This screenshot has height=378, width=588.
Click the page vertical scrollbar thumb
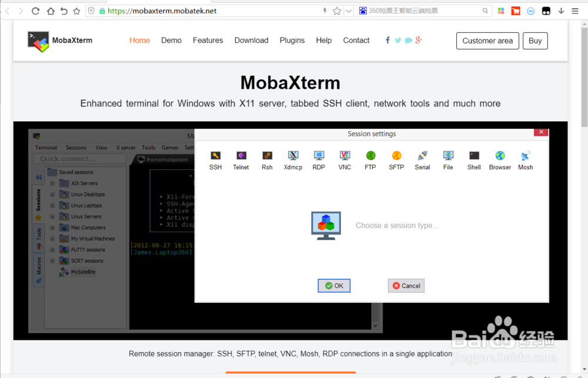point(584,77)
